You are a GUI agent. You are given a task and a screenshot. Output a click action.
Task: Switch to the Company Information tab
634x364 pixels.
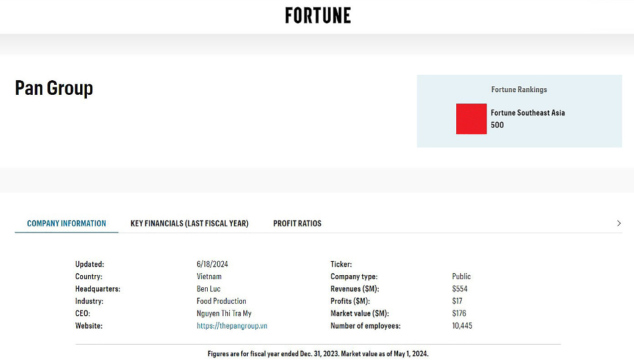click(66, 224)
